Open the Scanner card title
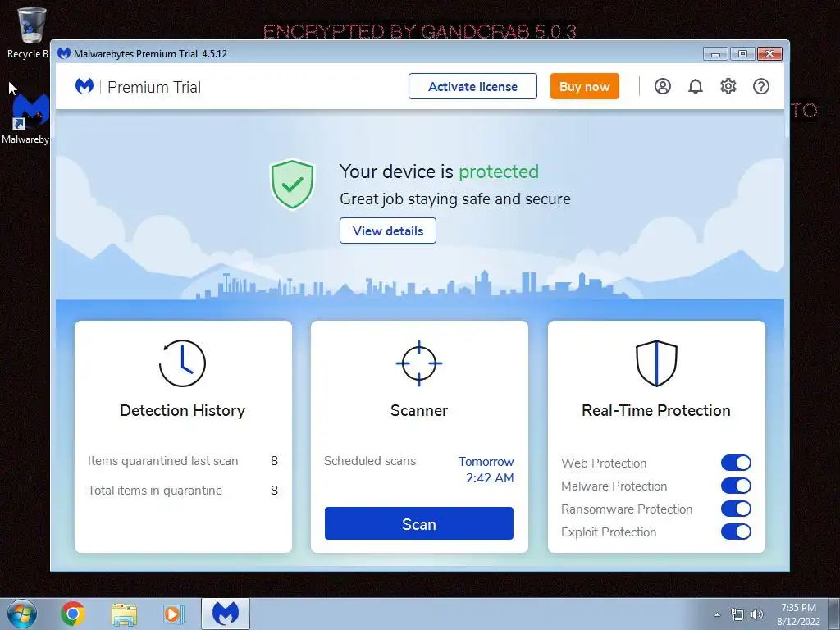Screen dimensions: 840x630 pos(419,410)
